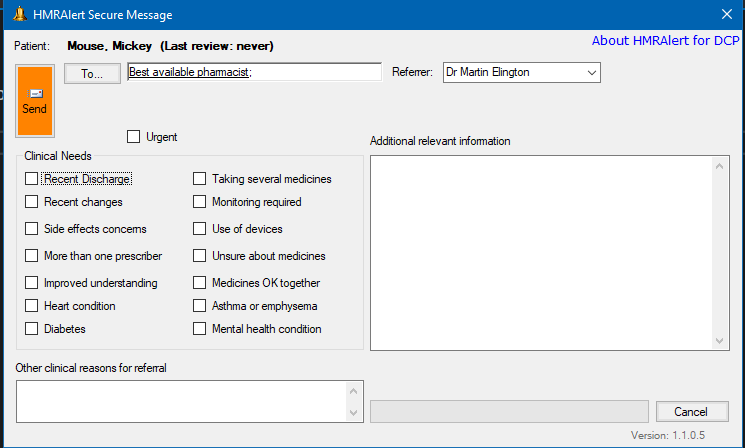Click up arrow in Other clinical reasons scrollbar

pyautogui.click(x=355, y=389)
